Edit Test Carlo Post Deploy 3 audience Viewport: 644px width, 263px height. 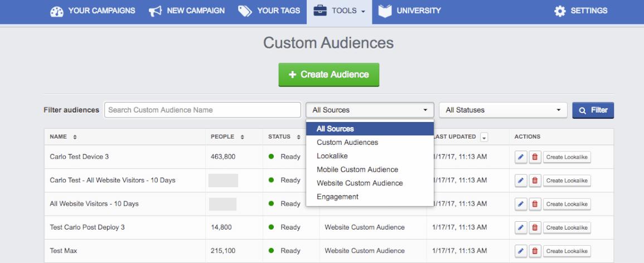click(521, 228)
